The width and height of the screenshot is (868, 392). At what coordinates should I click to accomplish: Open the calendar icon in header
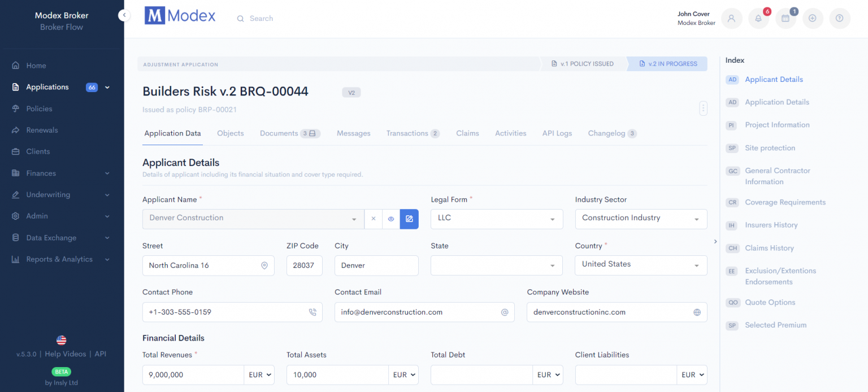pos(785,19)
